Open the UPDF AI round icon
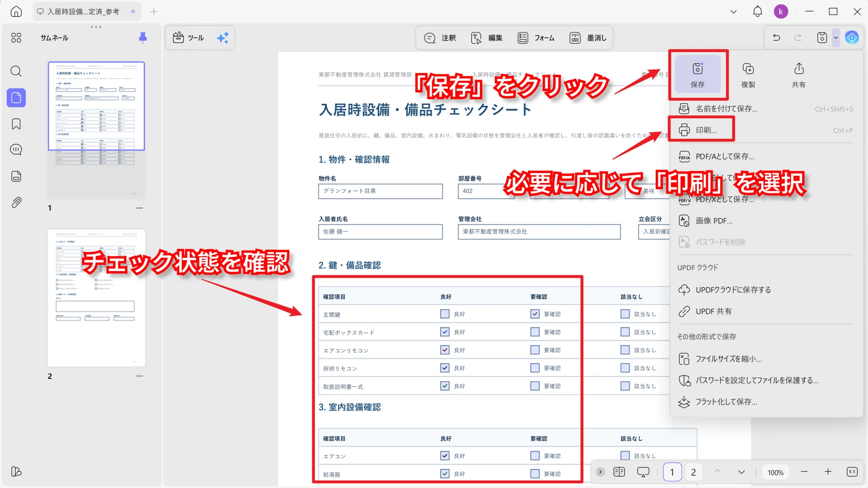This screenshot has height=488, width=868. point(852,37)
